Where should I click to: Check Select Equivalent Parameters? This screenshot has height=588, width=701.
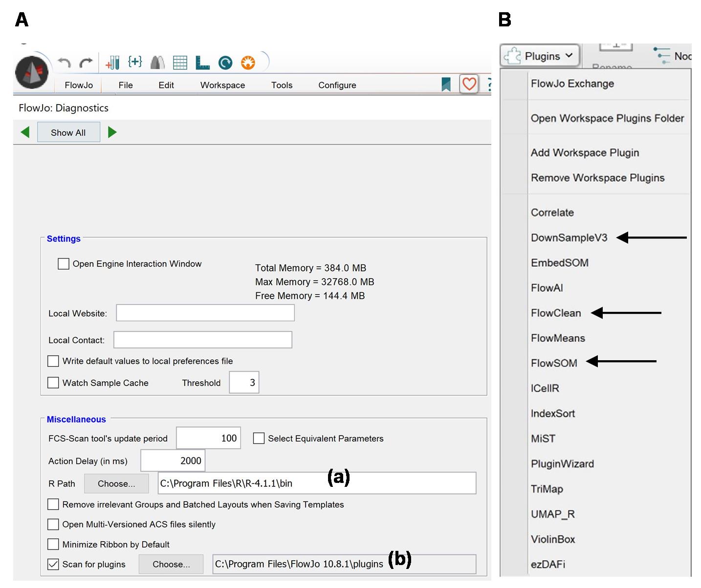point(259,438)
